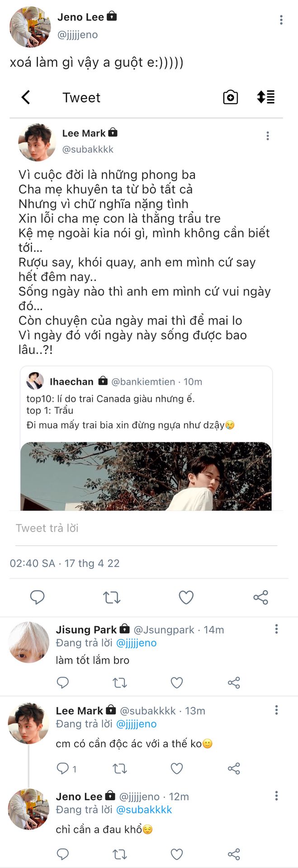The image size is (298, 868).
Task: Open more options on Lee Mark's tweet
Action: [268, 136]
